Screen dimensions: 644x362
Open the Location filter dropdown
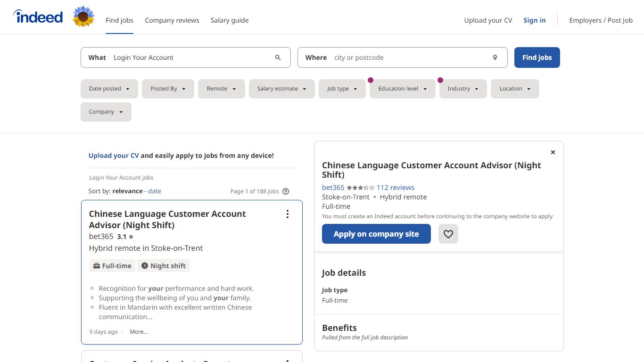(515, 89)
